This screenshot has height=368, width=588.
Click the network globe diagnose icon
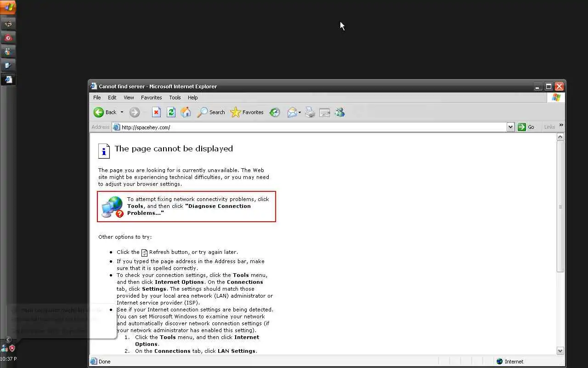click(113, 207)
